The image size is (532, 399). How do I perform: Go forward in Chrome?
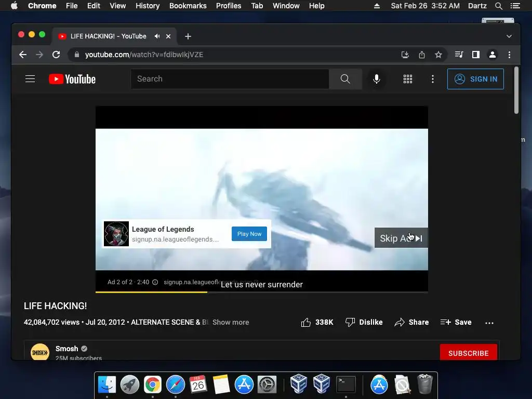pyautogui.click(x=39, y=55)
